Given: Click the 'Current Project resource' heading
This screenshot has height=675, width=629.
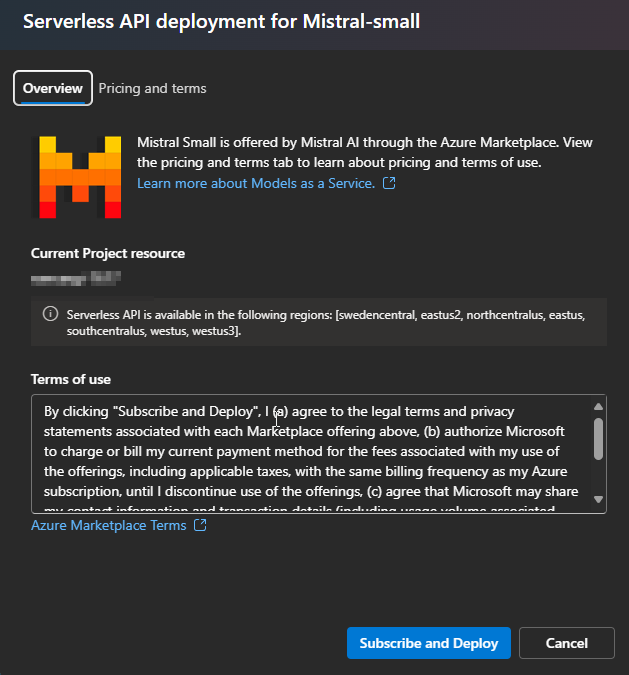Looking at the screenshot, I should click(x=108, y=253).
